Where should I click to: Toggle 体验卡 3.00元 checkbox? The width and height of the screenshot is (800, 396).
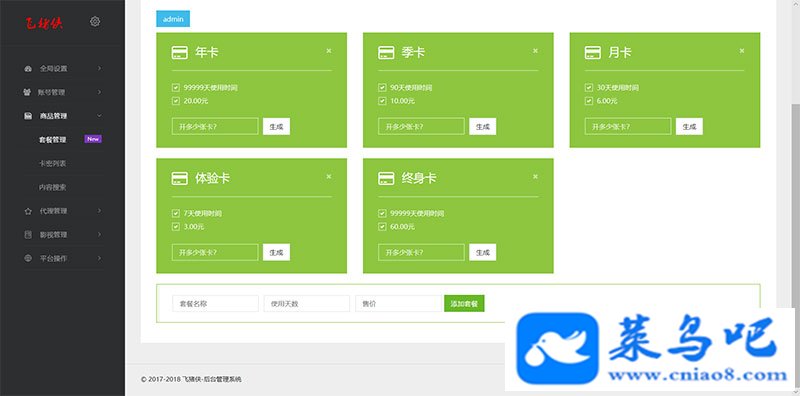point(176,227)
